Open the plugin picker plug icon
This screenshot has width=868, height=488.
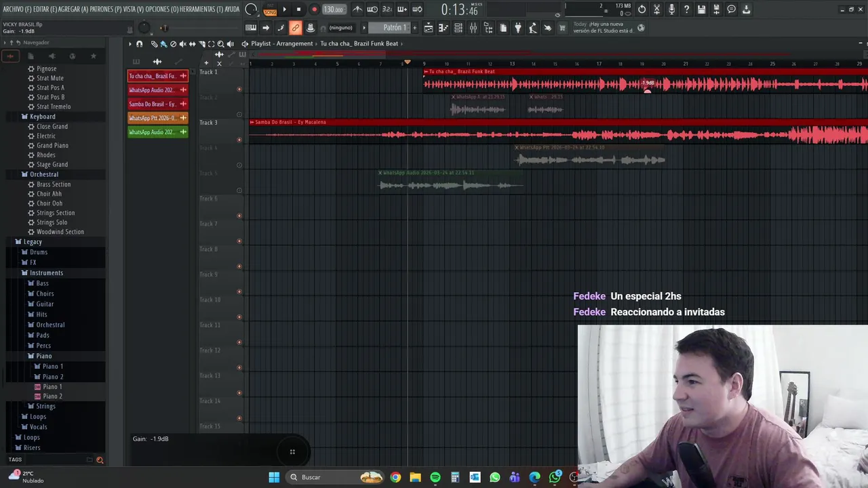pyautogui.click(x=518, y=28)
